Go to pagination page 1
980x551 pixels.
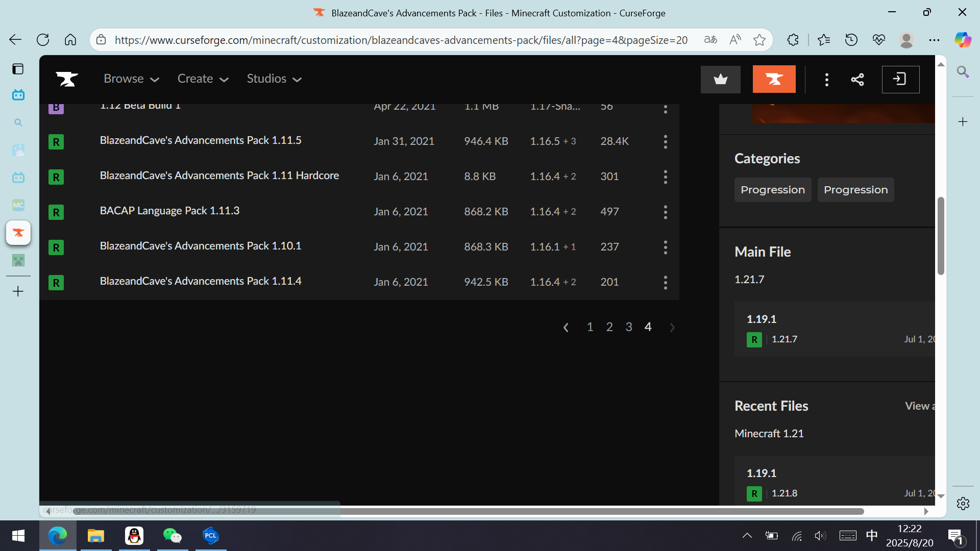(590, 327)
